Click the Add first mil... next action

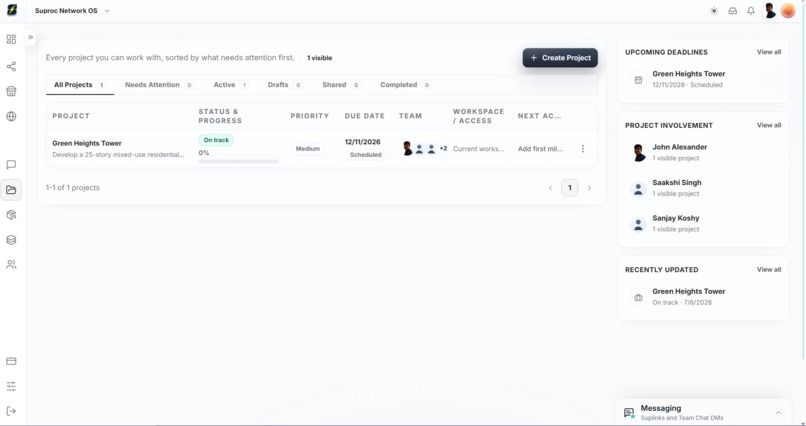pos(540,149)
